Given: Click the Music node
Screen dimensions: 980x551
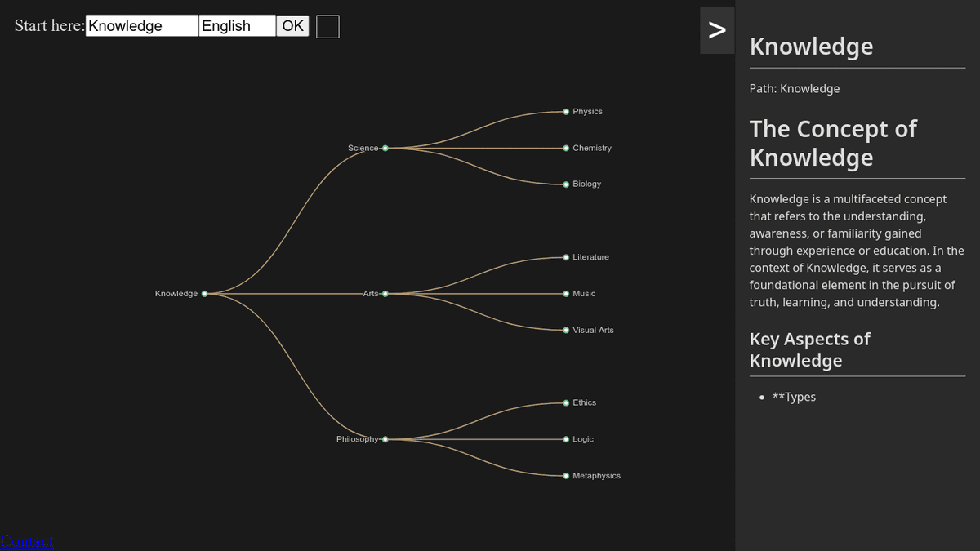Looking at the screenshot, I should 566,294.
